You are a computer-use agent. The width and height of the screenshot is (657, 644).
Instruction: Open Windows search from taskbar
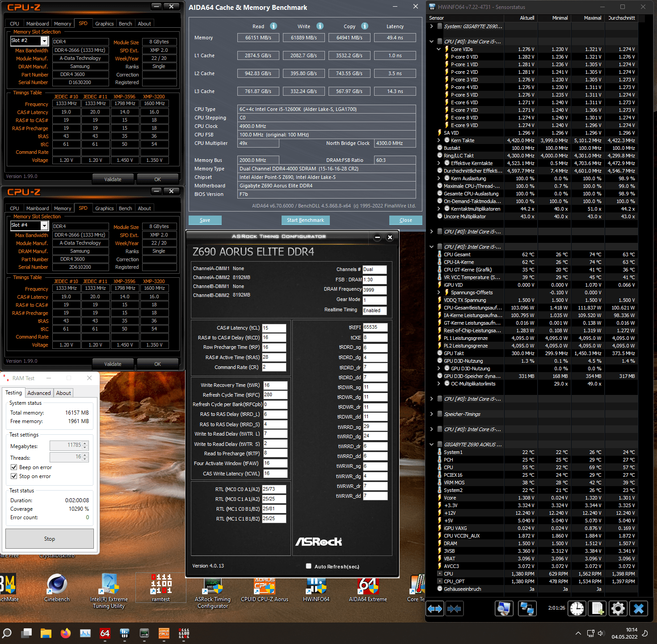pyautogui.click(x=7, y=633)
